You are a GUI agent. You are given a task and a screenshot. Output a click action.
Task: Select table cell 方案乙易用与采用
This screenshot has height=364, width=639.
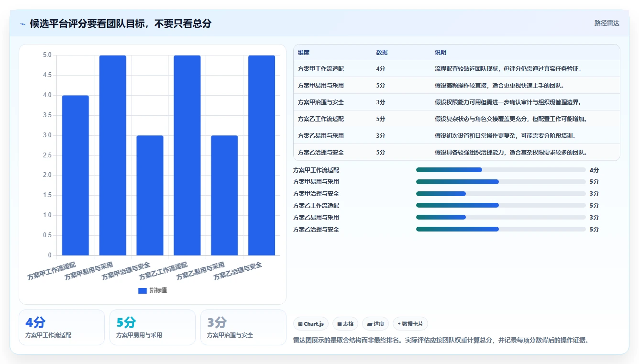point(321,136)
